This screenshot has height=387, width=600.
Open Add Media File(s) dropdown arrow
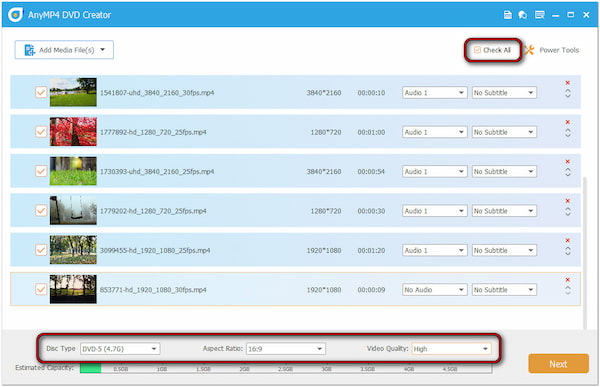point(103,49)
